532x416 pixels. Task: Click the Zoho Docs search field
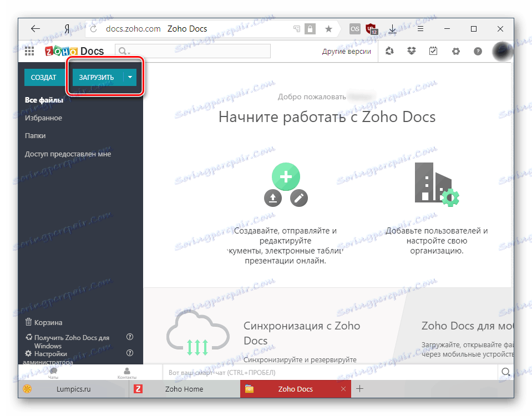coord(192,51)
